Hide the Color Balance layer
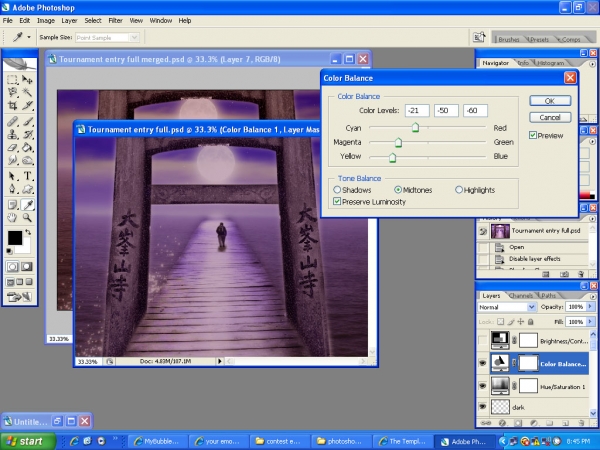 click(x=483, y=363)
